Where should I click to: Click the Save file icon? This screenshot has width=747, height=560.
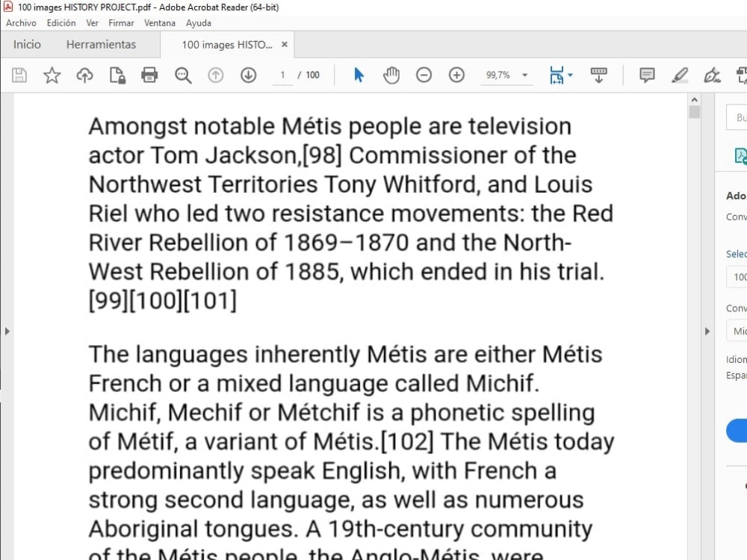click(x=19, y=75)
